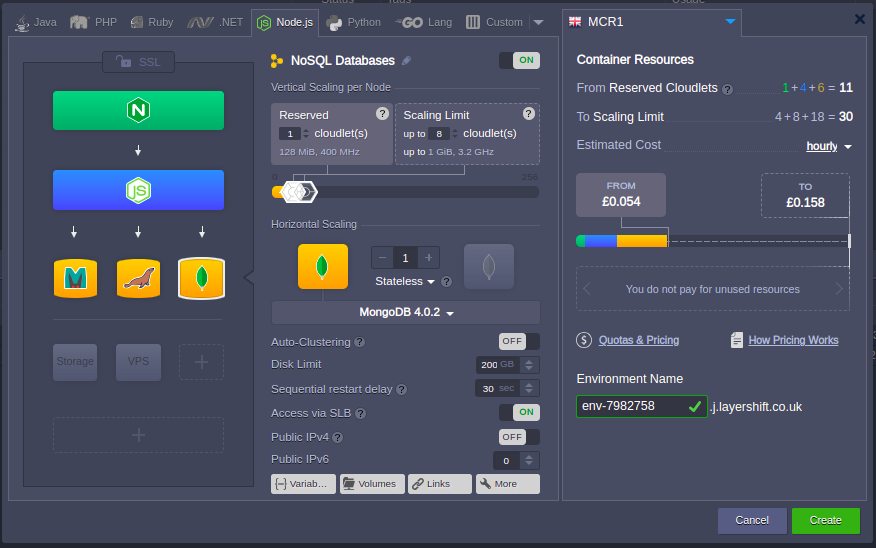876x548 pixels.
Task: Click the Cancel button
Action: (752, 521)
